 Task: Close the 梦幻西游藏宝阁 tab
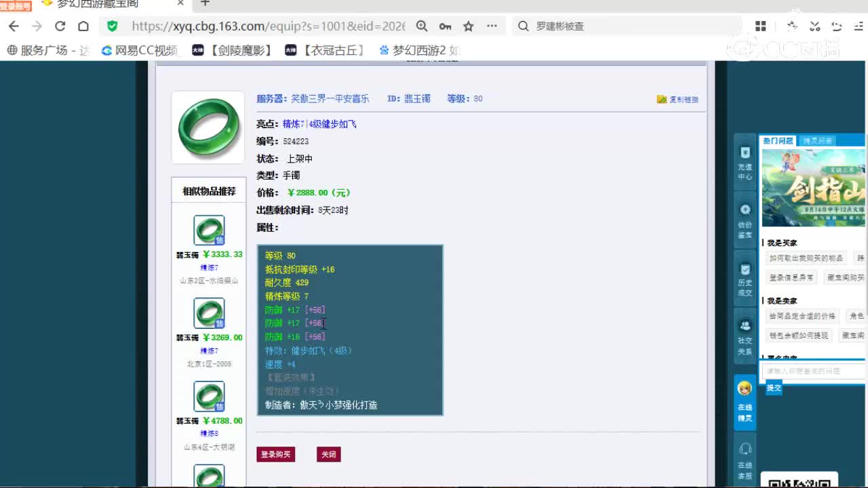(180, 3)
